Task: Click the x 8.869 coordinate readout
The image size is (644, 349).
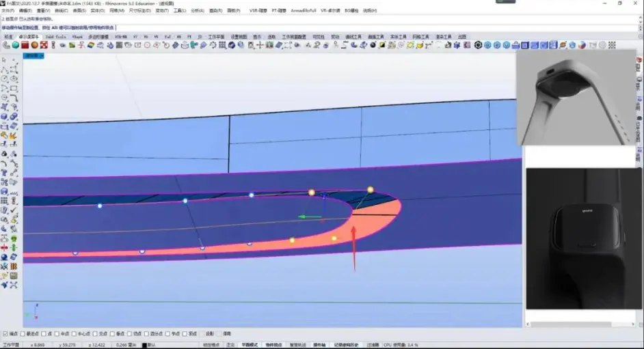Action: coord(37,345)
